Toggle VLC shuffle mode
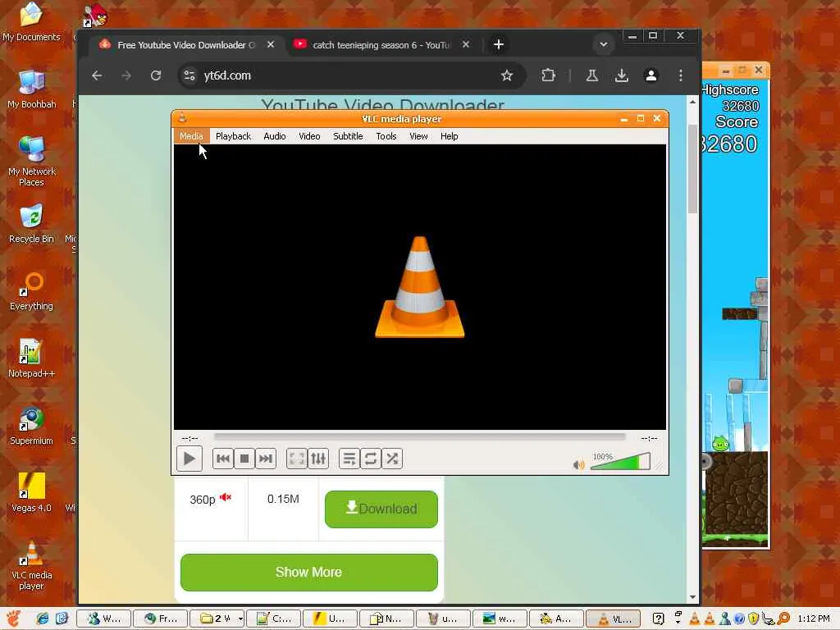 point(392,459)
